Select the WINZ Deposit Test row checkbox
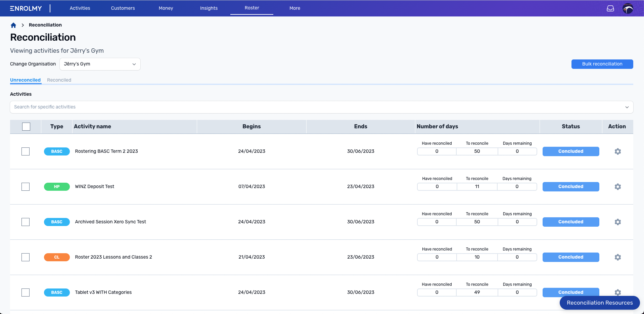The width and height of the screenshot is (644, 314). pos(26,187)
